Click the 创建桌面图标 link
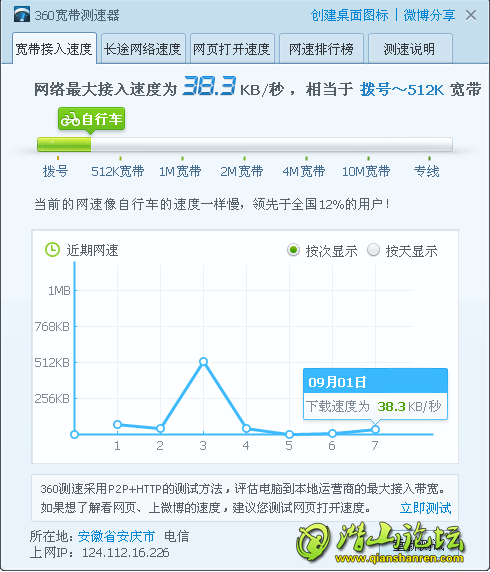This screenshot has width=490, height=572. [349, 15]
